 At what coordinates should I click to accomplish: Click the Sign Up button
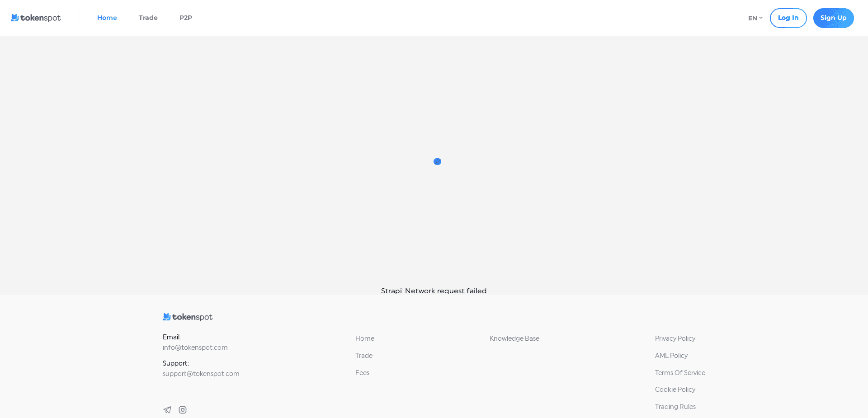click(x=833, y=18)
